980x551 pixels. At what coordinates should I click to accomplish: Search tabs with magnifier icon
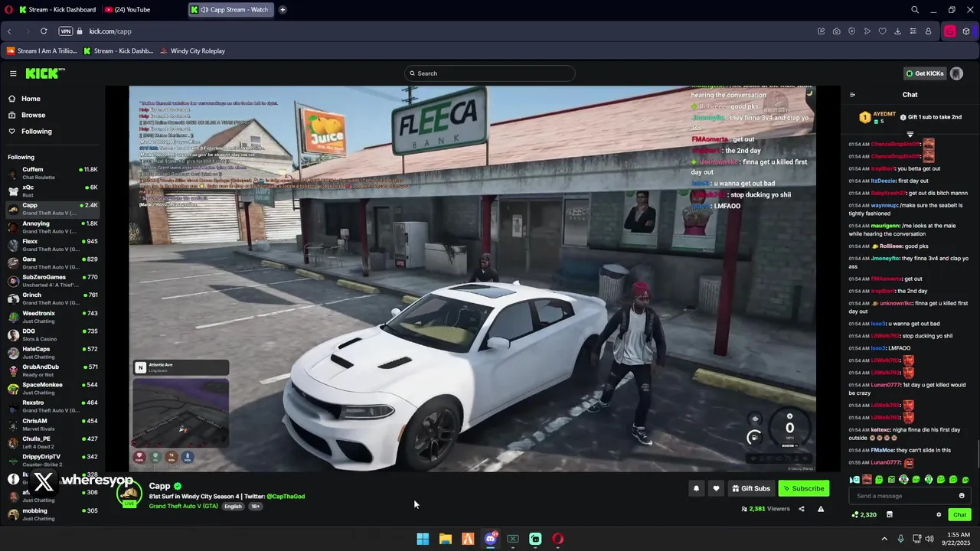pos(915,10)
